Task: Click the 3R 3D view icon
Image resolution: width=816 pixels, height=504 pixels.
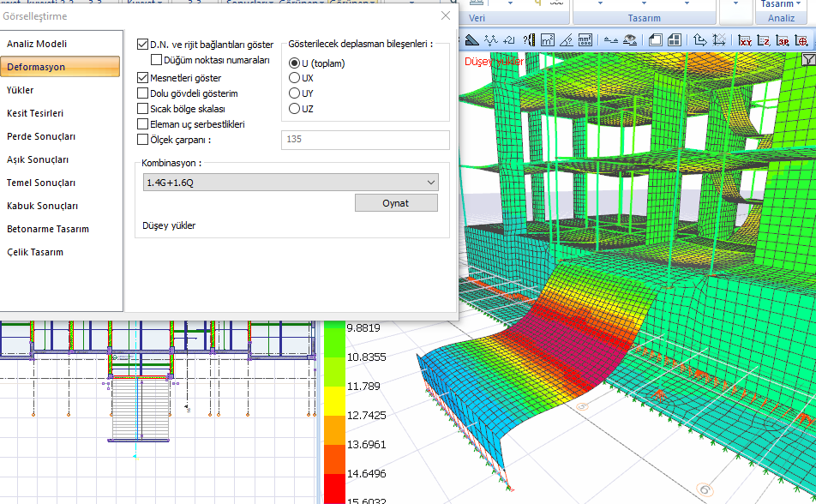Action: coord(783,40)
